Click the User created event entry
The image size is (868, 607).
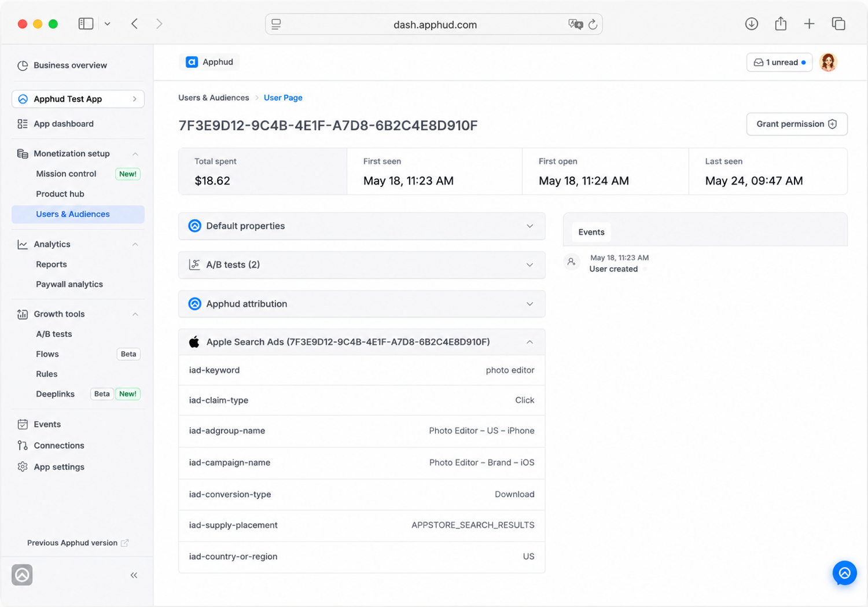613,269
